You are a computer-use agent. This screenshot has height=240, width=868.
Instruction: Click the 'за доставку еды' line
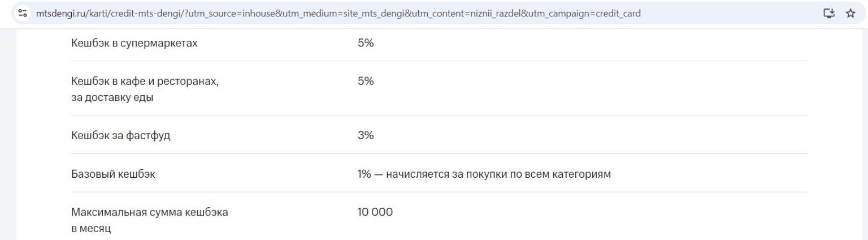pyautogui.click(x=112, y=97)
